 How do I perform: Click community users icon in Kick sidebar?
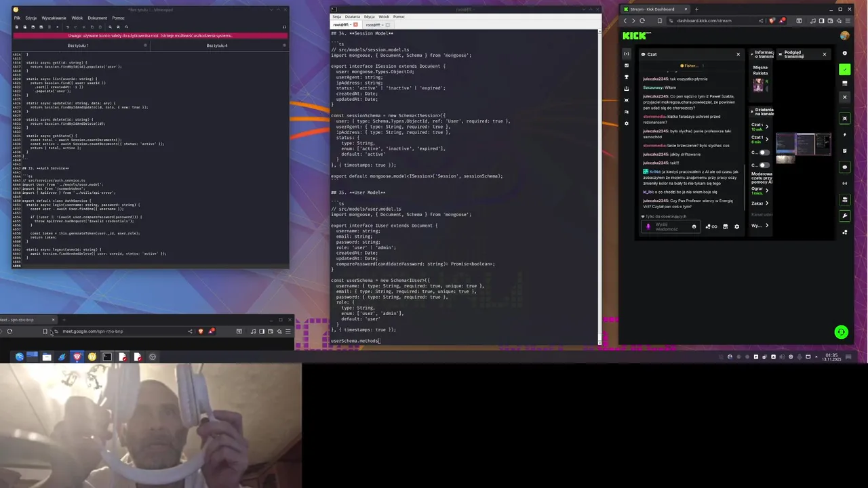pos(627,112)
